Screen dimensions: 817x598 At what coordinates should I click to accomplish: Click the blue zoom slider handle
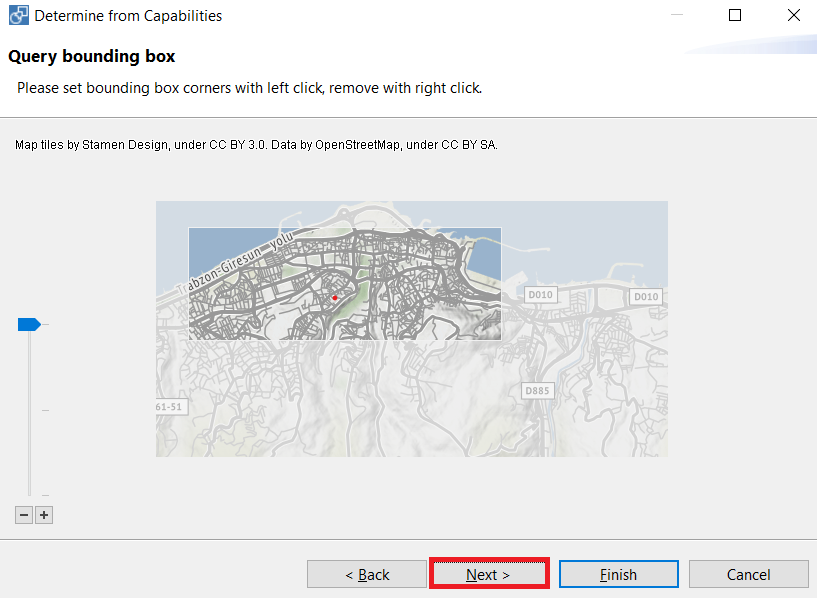point(29,325)
